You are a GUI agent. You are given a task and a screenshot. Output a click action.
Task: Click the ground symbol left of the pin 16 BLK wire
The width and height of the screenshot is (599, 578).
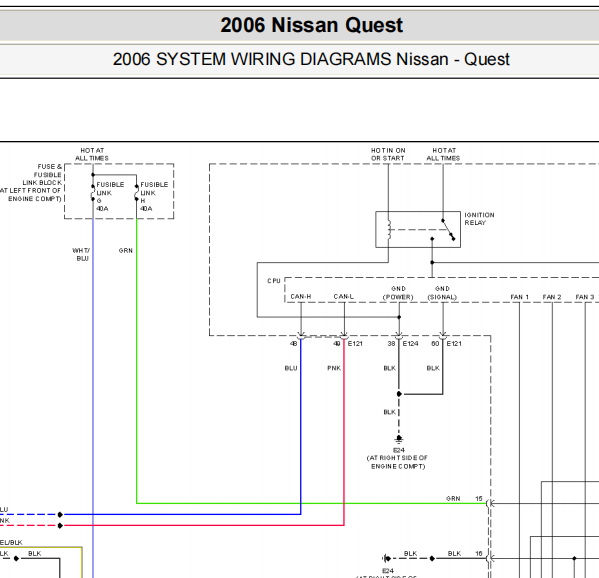click(x=386, y=559)
